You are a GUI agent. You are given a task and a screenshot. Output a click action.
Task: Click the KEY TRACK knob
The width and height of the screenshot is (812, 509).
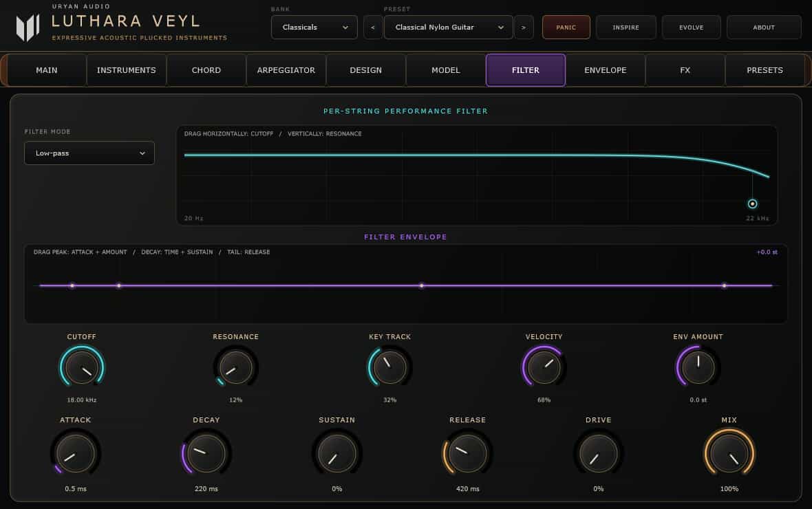click(x=390, y=367)
